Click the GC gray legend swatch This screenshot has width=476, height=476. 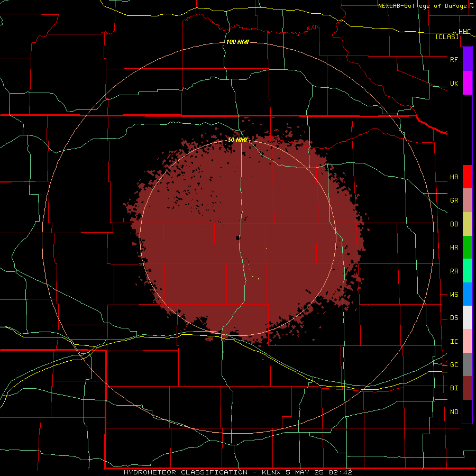(467, 364)
